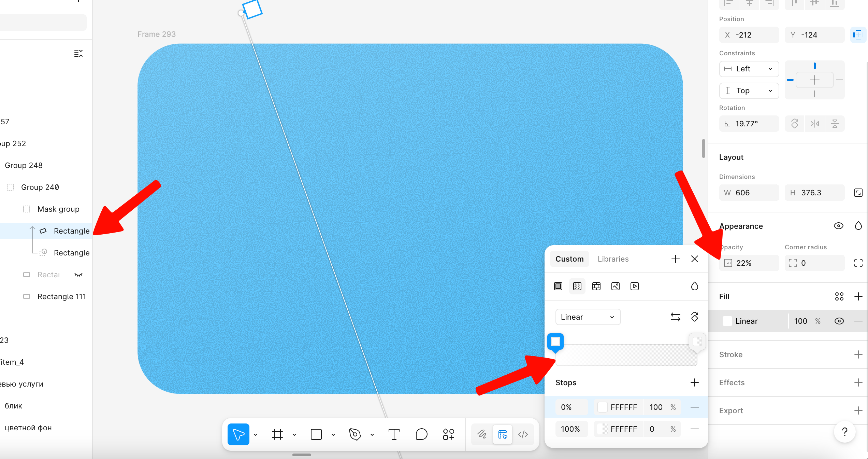Switch to the Libraries tab

point(613,259)
